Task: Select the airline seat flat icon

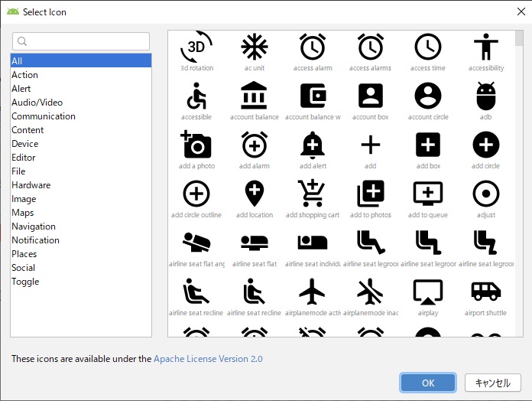Action: coord(255,243)
